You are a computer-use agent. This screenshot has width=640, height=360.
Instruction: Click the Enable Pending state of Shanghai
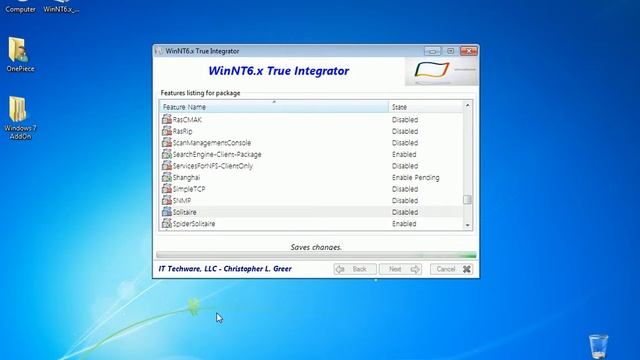(416, 178)
